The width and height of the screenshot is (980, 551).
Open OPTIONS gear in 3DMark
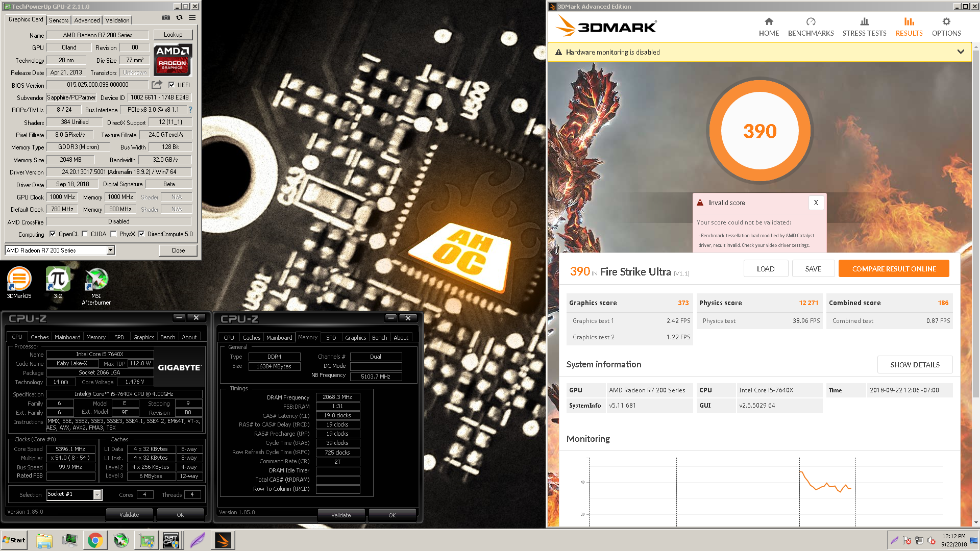pos(946,27)
